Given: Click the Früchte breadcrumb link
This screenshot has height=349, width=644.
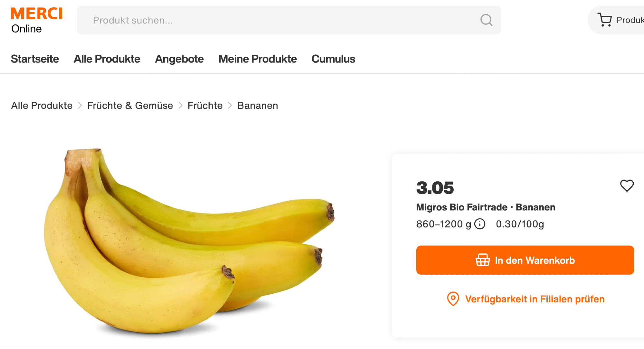Looking at the screenshot, I should coord(205,106).
